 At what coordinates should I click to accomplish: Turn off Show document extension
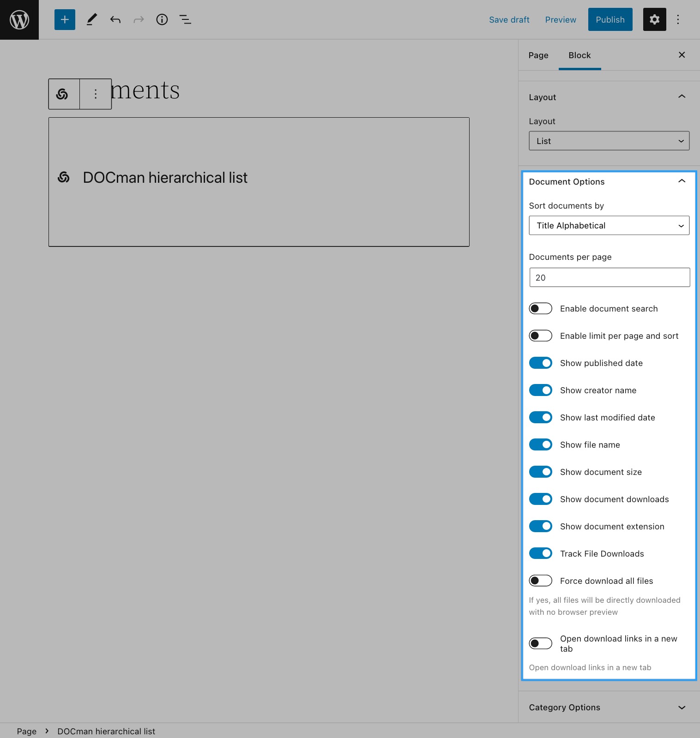541,526
